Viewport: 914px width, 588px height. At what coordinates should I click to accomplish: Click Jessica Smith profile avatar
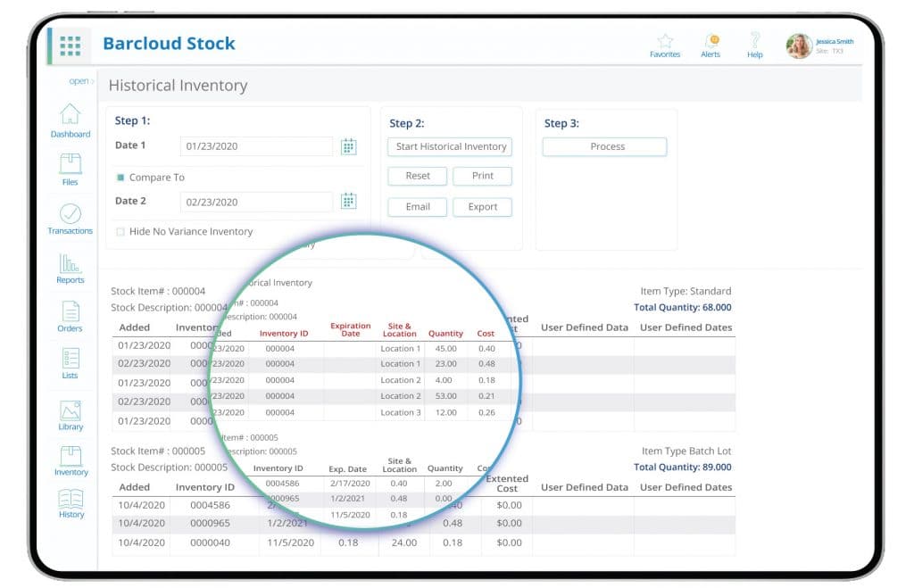coord(799,46)
